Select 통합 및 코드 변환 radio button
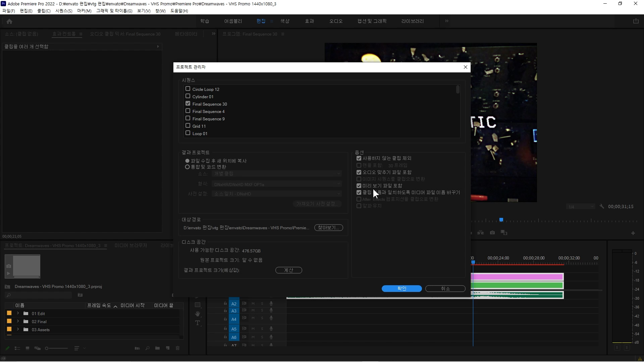Screen dimensions: 644x362 pos(187,167)
